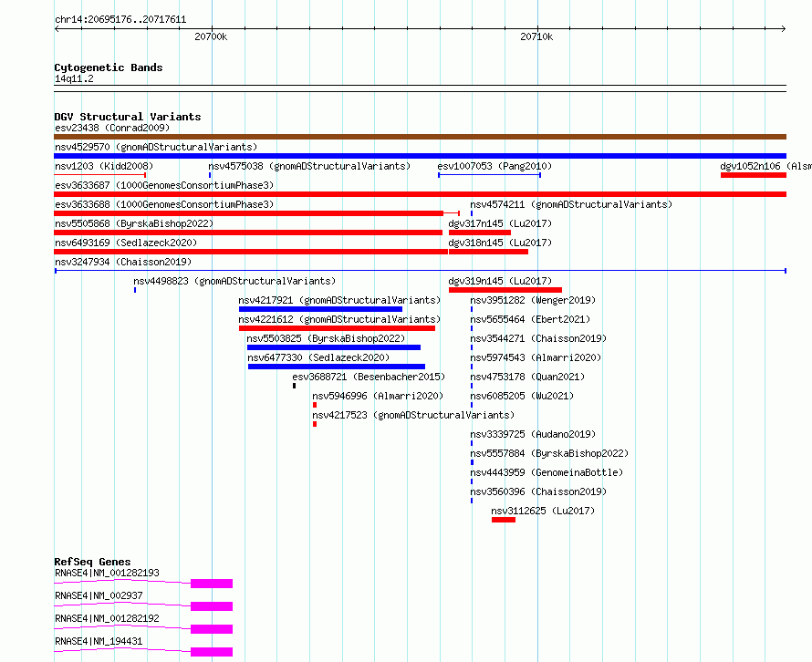Screen dimensions: 812x662
Task: Click the 20710k ruler position marker
Action: [537, 36]
